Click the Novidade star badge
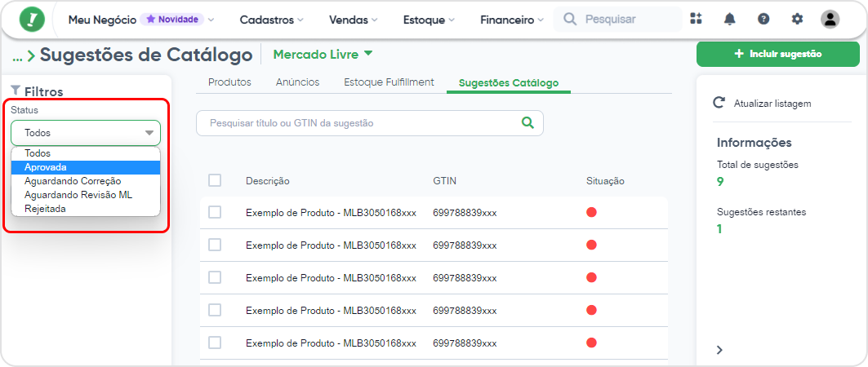 coord(171,20)
